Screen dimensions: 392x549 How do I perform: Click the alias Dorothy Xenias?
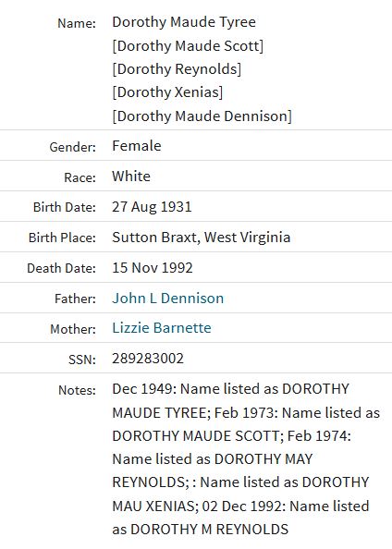167,92
